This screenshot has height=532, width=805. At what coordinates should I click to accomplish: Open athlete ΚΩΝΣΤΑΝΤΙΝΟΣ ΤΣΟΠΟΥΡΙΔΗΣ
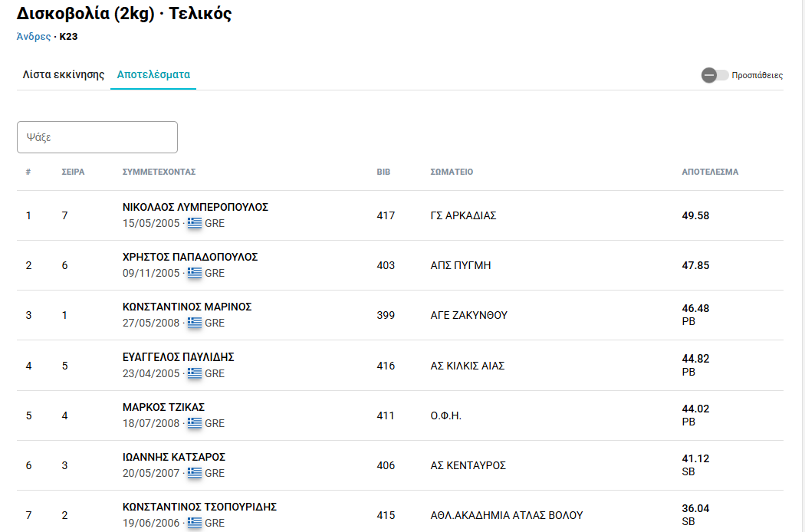[x=199, y=507]
